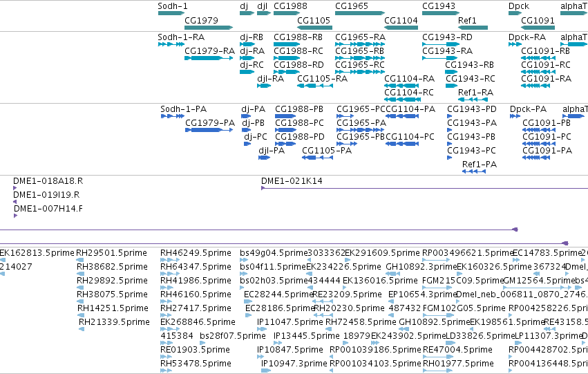Open protein CG1105-PA
The height and width of the screenshot is (374, 588).
tap(327, 151)
